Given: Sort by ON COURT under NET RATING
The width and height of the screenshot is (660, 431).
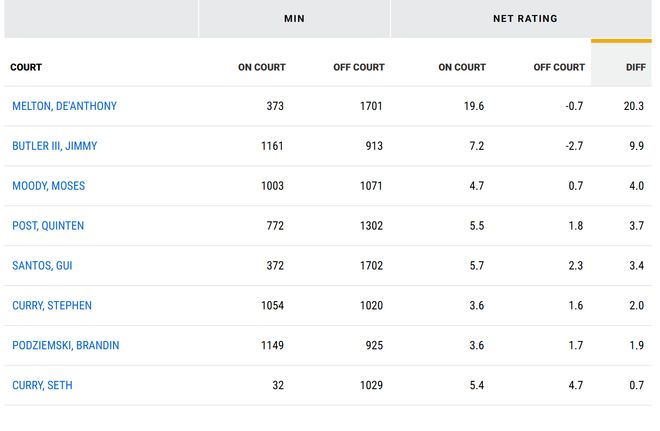Looking at the screenshot, I should (461, 67).
